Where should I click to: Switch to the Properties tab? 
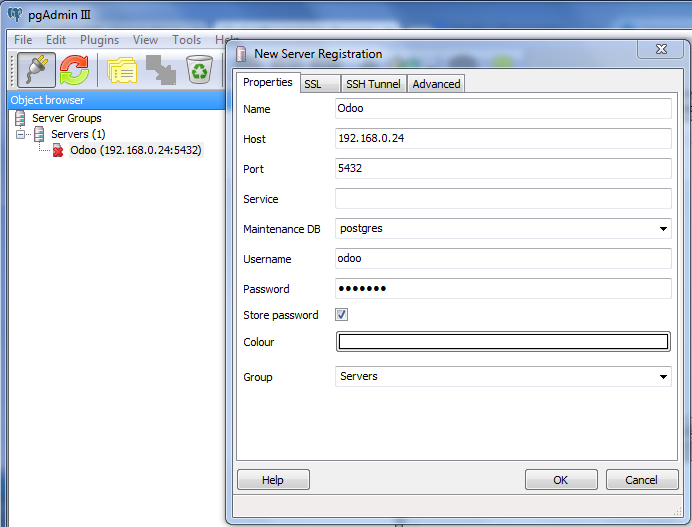pos(267,83)
